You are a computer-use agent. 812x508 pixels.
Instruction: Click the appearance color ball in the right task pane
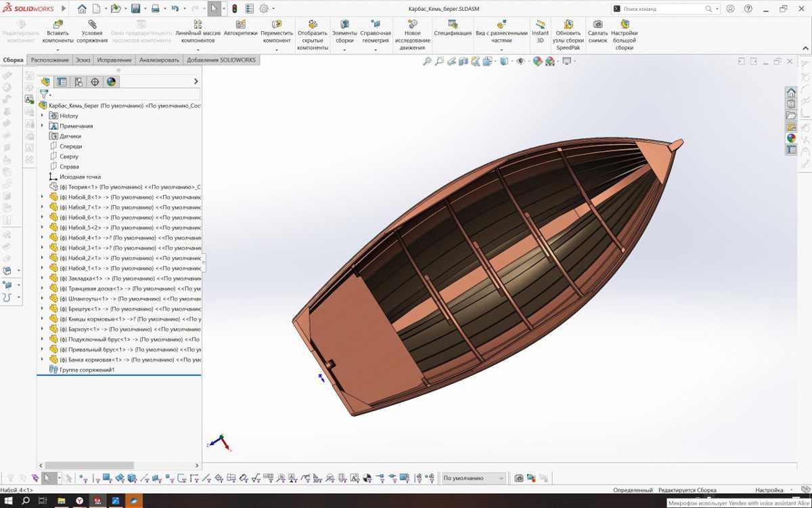point(791,138)
